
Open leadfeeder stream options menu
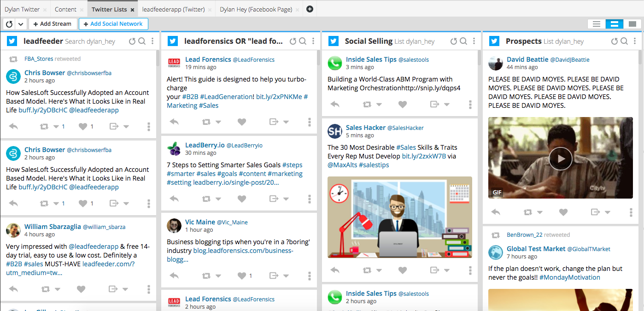pyautogui.click(x=152, y=41)
